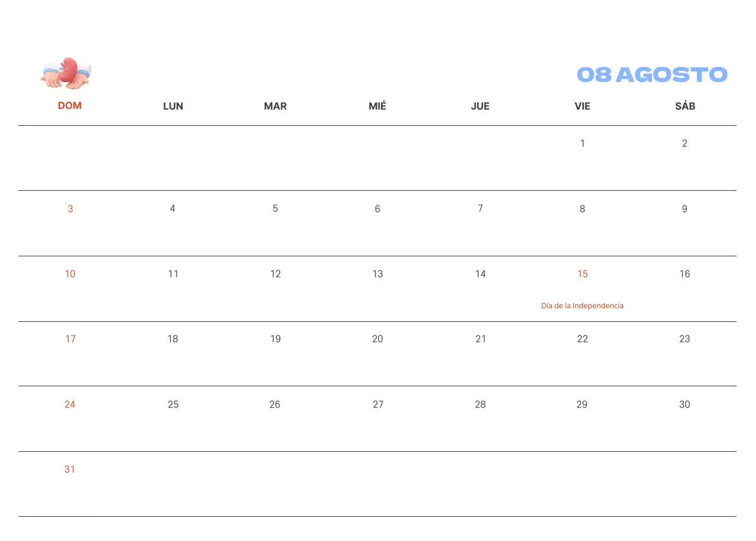The image size is (756, 541).
Task: Select Saturday the 2nd
Action: [685, 144]
